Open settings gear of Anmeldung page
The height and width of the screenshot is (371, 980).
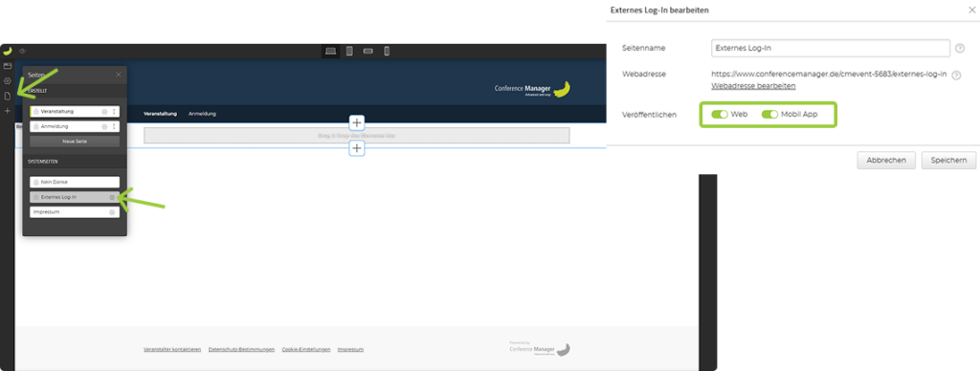click(x=104, y=126)
